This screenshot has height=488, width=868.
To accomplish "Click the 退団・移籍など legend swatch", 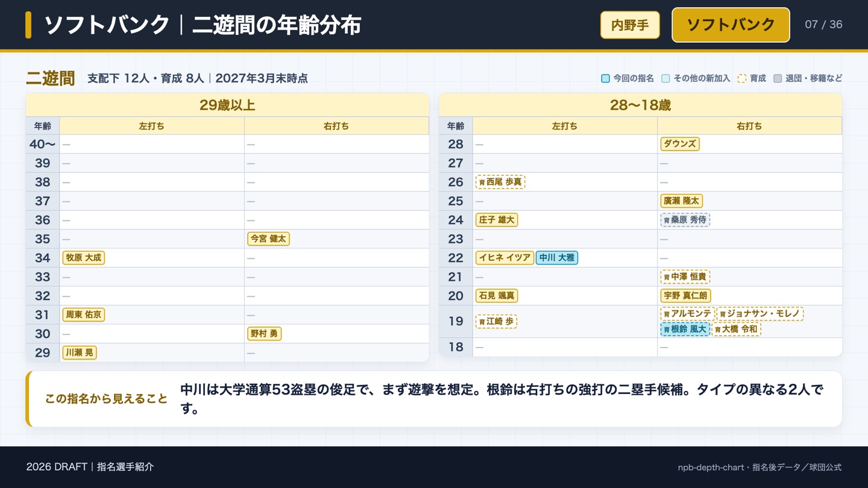I will pyautogui.click(x=778, y=78).
